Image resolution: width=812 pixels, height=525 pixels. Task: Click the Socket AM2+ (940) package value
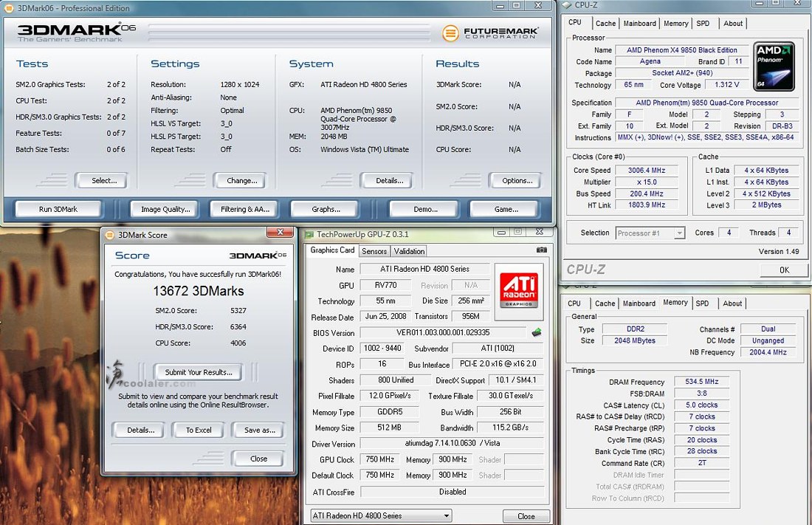click(x=682, y=73)
